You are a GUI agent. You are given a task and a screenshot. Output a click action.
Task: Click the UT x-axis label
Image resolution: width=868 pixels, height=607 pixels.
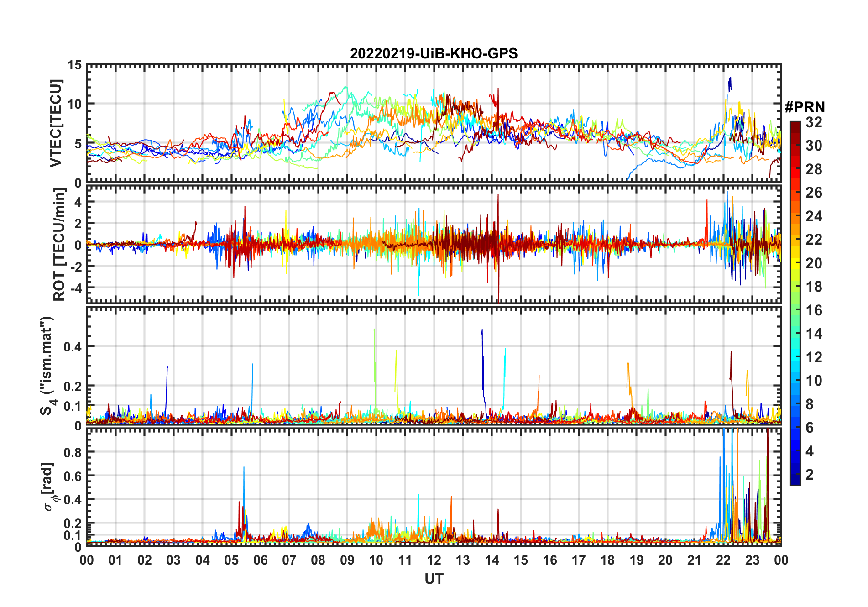(434, 579)
